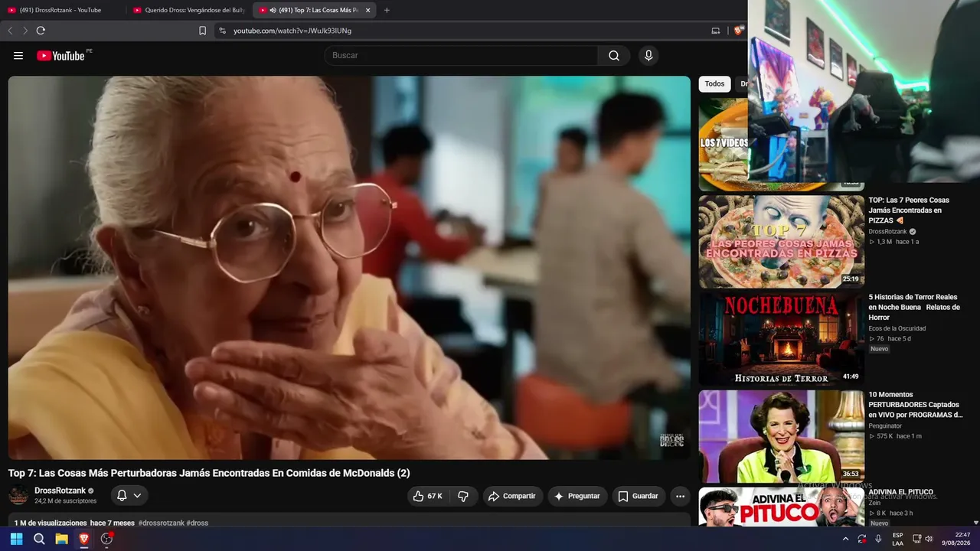This screenshot has height=551, width=980.
Task: Open site settings icon in address bar
Action: click(x=222, y=31)
